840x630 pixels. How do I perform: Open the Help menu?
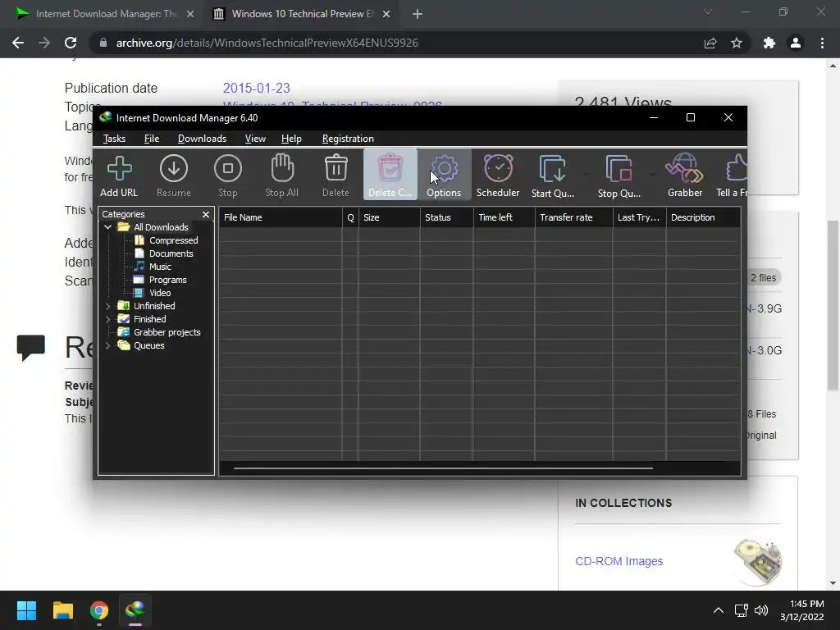[291, 139]
